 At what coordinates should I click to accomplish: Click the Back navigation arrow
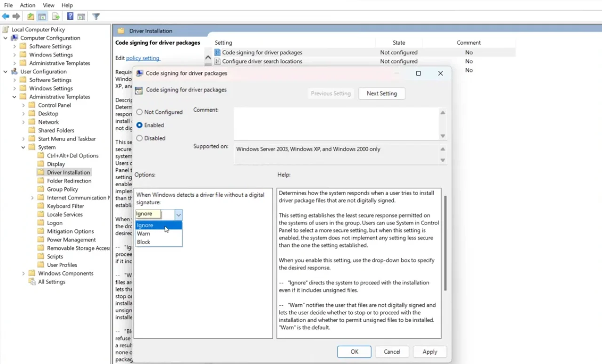click(6, 16)
